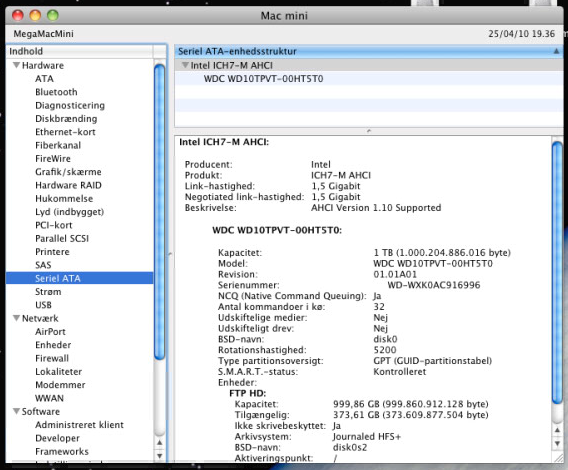The image size is (568, 470).
Task: Click the sidebar scrollbar thumb
Action: pyautogui.click(x=159, y=212)
